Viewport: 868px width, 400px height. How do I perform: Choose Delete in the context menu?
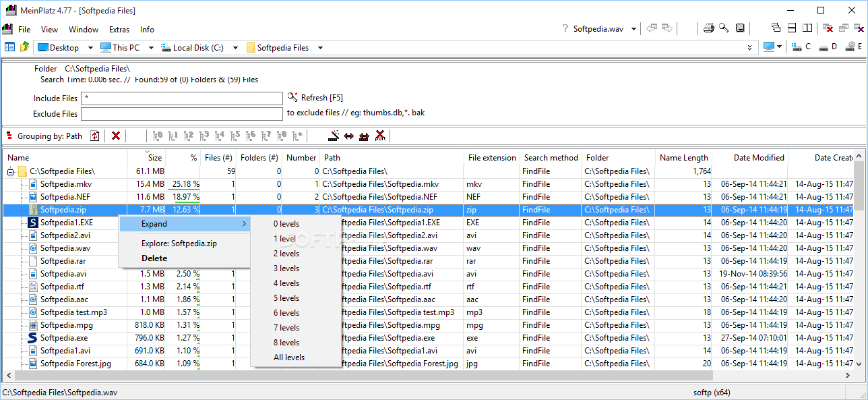tap(185, 258)
